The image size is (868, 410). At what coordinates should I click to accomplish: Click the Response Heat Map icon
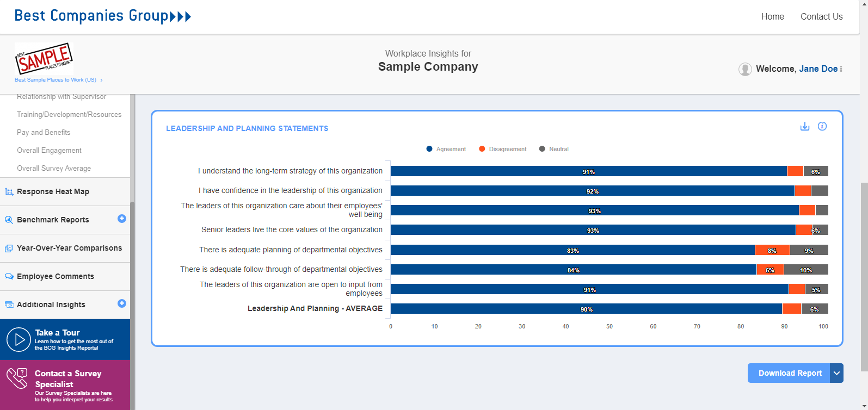coord(9,191)
